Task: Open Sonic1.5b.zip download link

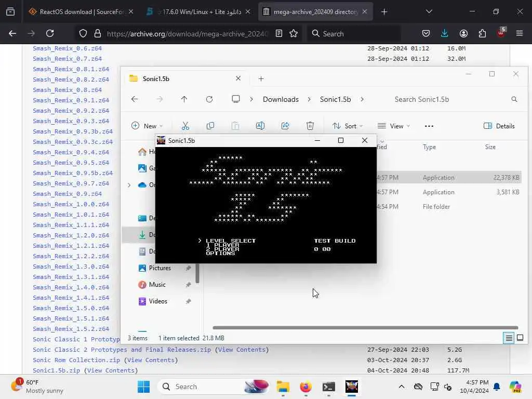Action: (x=56, y=370)
